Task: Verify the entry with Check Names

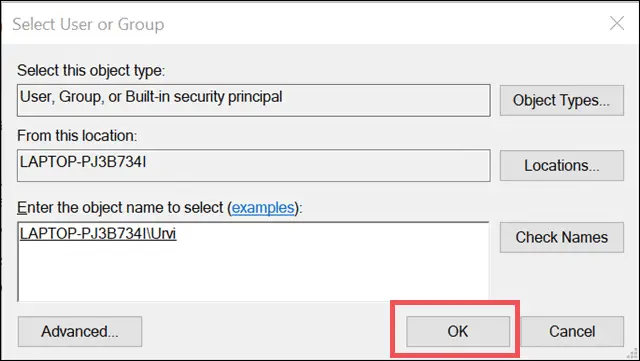Action: click(562, 237)
